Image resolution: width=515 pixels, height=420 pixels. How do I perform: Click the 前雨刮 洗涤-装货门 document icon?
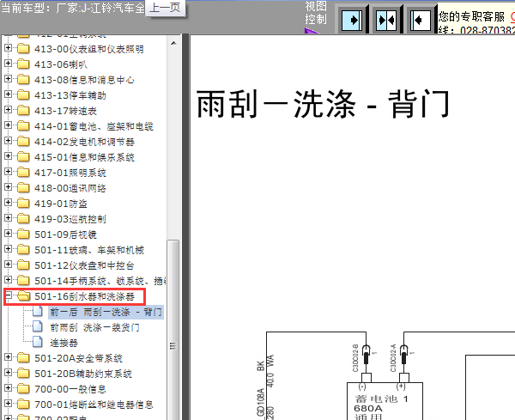pos(38,326)
